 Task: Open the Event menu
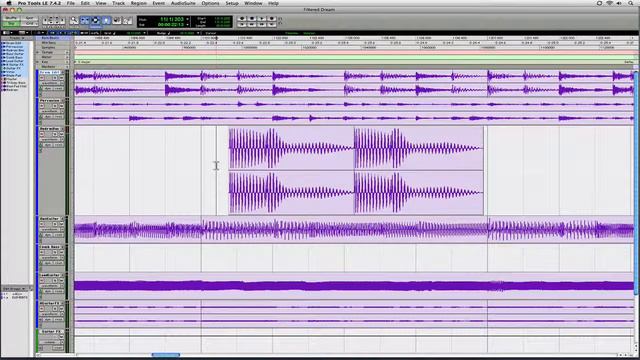(x=158, y=3)
